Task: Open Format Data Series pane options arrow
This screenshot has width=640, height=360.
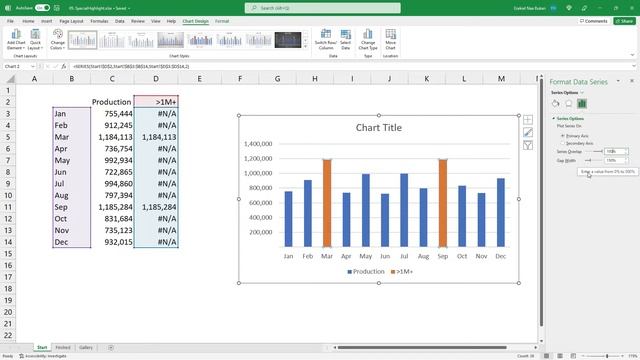Action: click(618, 81)
